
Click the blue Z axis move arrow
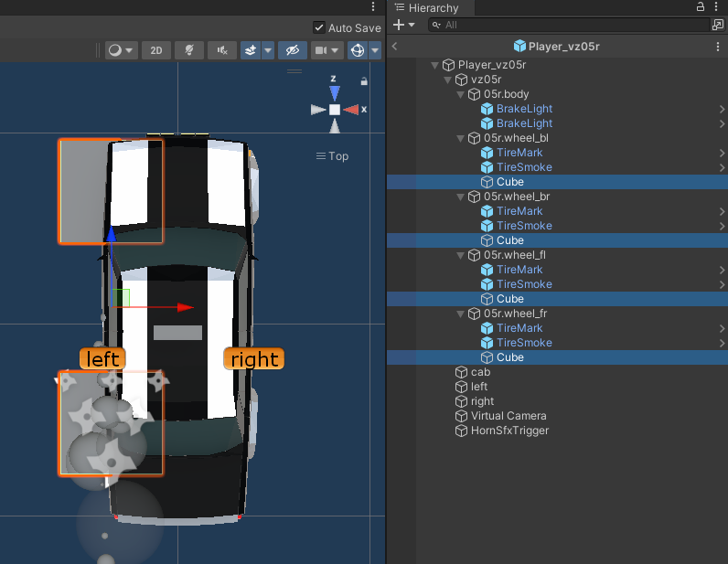click(x=112, y=233)
